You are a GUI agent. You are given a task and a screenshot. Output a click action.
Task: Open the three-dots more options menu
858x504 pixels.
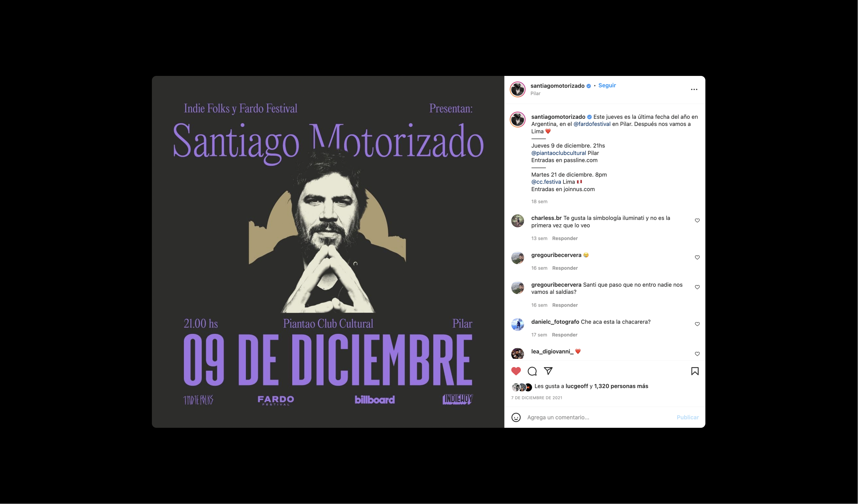[694, 90]
